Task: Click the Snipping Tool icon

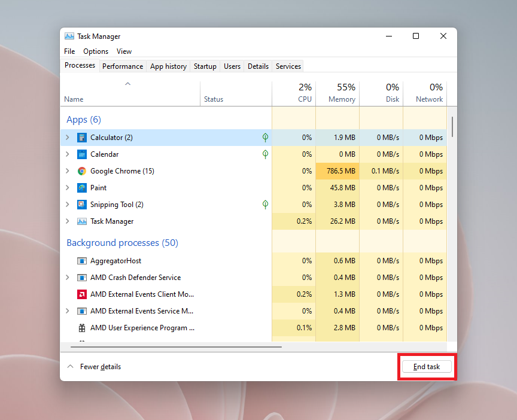Action: coord(82,205)
